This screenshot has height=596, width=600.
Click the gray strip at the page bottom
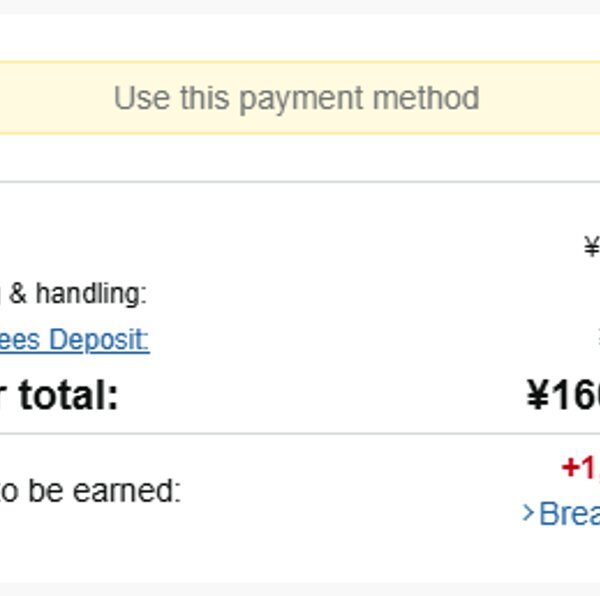pyautogui.click(x=300, y=589)
